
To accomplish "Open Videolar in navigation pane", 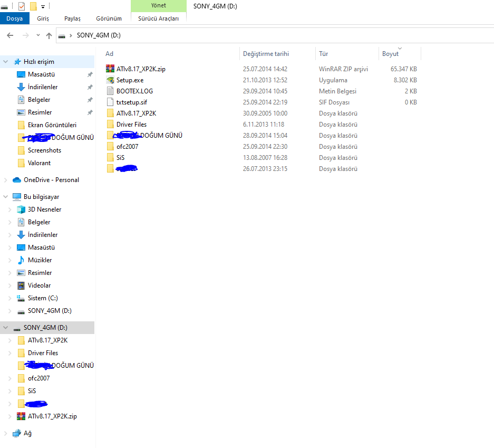I will coord(39,285).
